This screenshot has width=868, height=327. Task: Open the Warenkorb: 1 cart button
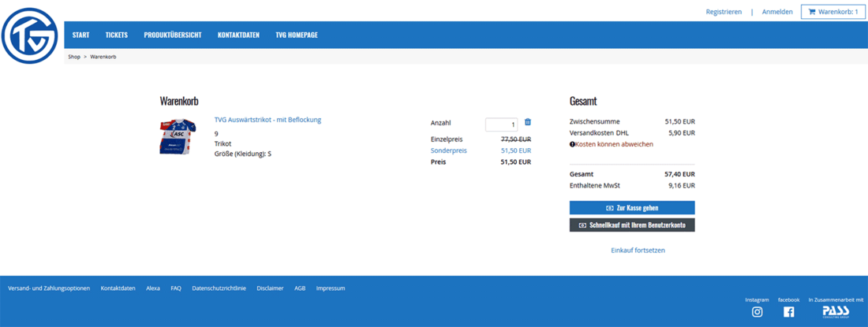832,12
